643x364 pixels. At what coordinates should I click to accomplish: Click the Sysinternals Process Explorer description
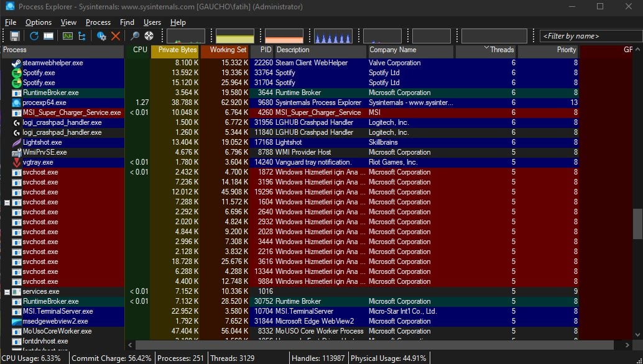pos(318,102)
